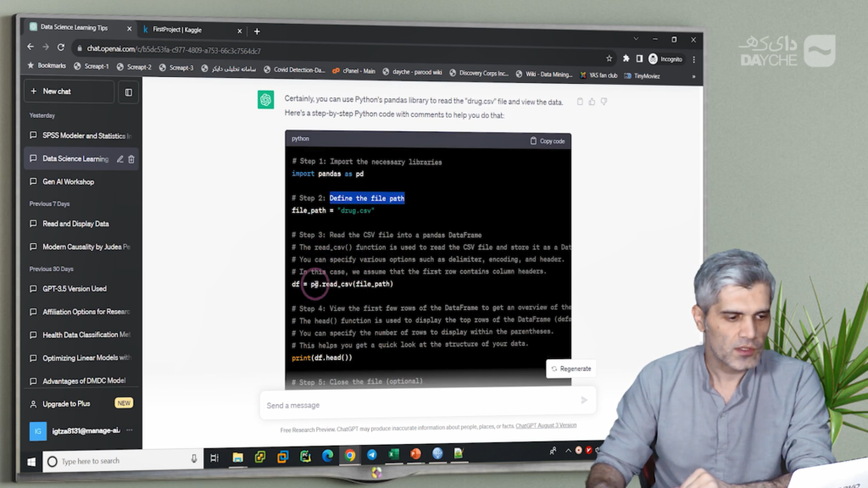Click the Type here to search box
This screenshot has height=488, width=868.
pyautogui.click(x=121, y=461)
